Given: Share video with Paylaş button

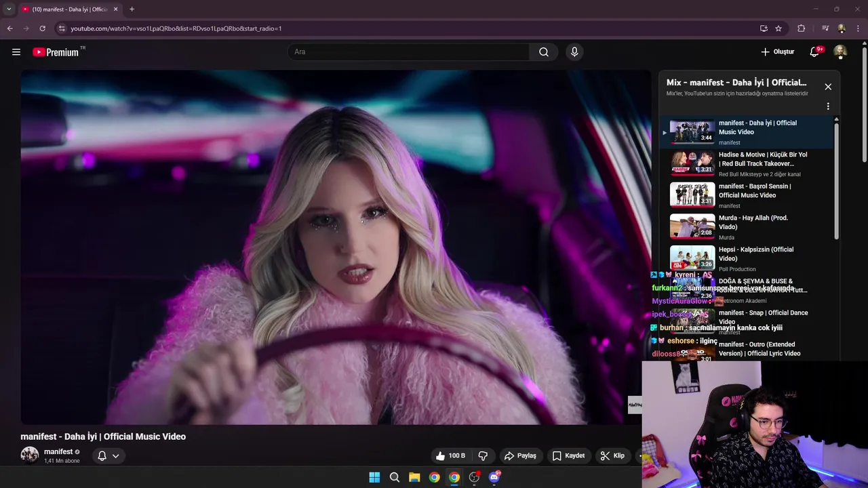Looking at the screenshot, I should pos(520,455).
